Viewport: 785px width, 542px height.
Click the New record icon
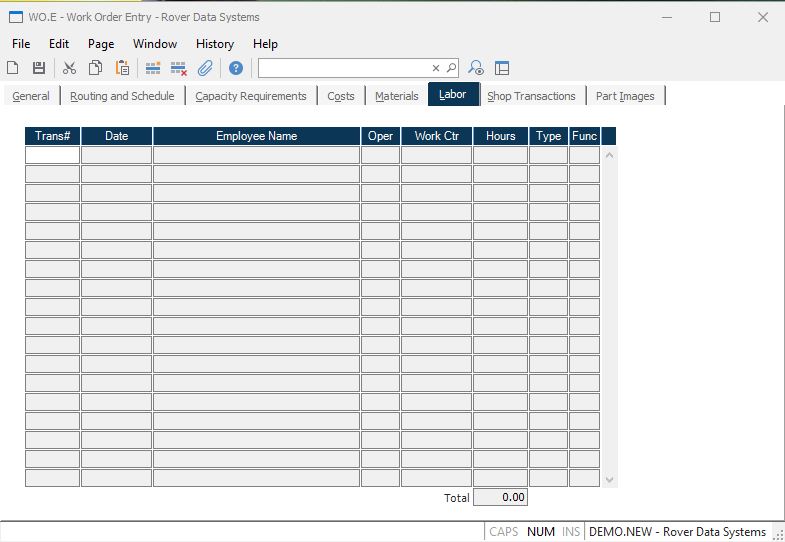[x=13, y=68]
